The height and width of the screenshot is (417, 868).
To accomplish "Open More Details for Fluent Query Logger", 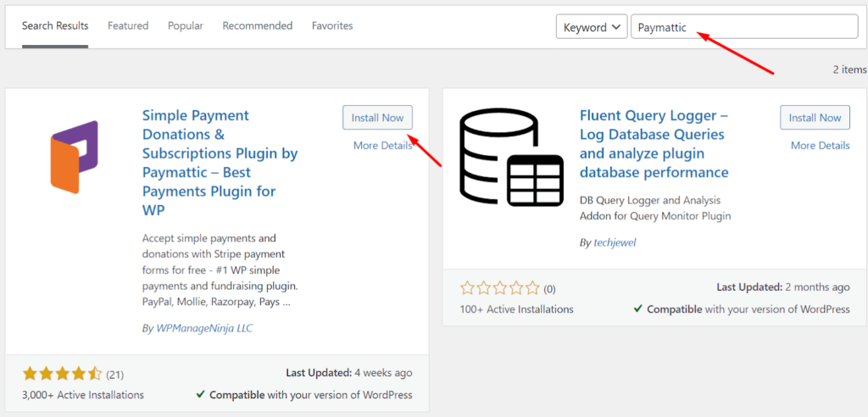I will pos(820,146).
